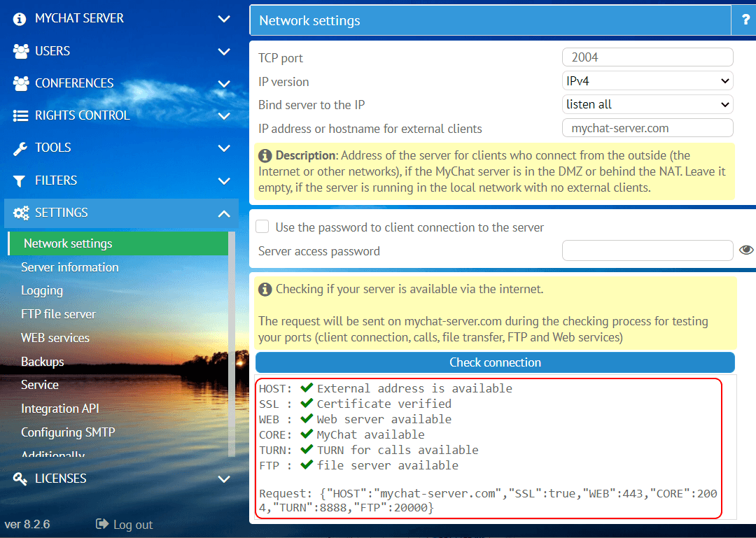The width and height of the screenshot is (756, 538).
Task: Click the green check next to CORE
Action: click(307, 434)
